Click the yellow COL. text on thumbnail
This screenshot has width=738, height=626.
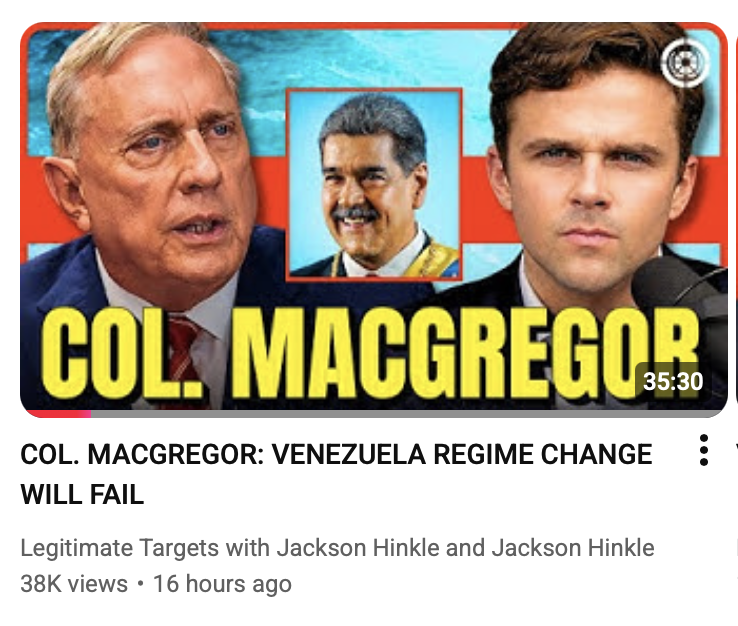click(122, 353)
